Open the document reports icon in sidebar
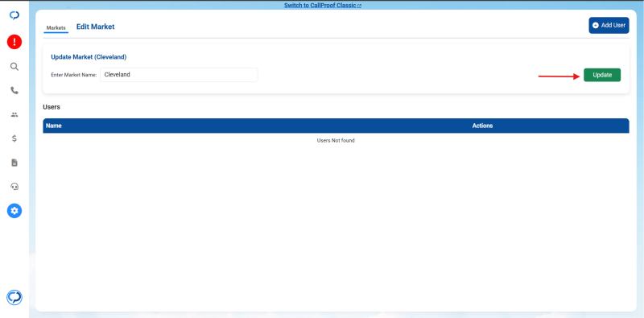This screenshot has height=318, width=644. pos(14,163)
